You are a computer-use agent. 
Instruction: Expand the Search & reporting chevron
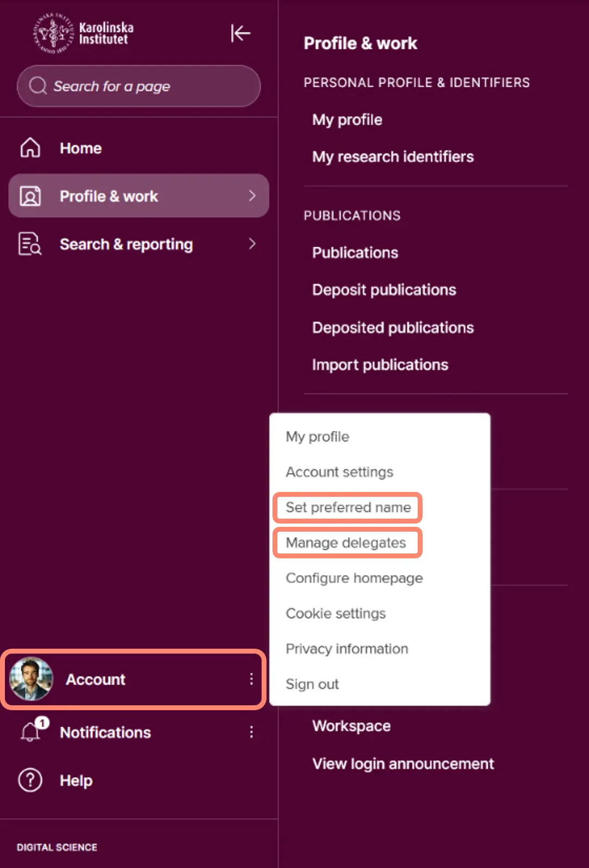[252, 244]
